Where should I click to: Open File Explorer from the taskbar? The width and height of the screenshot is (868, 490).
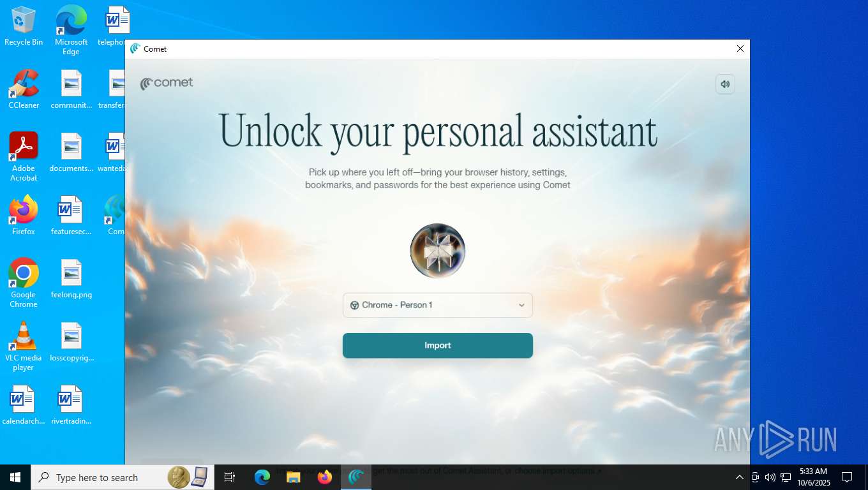pos(293,477)
